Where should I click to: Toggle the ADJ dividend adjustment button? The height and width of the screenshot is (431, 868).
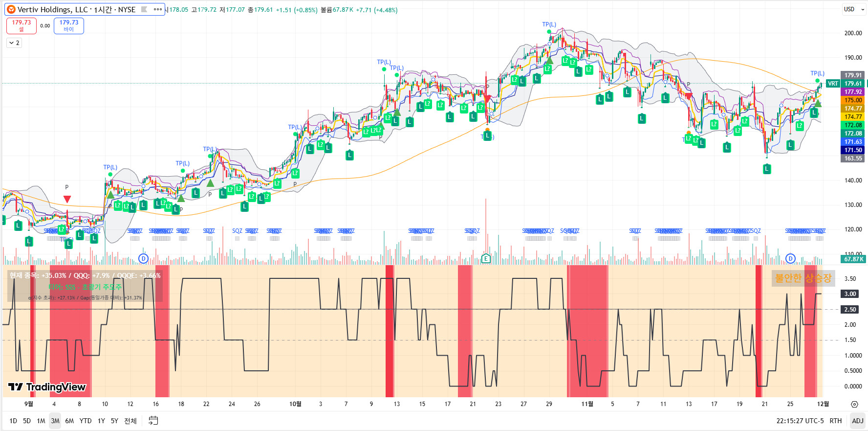click(x=857, y=421)
